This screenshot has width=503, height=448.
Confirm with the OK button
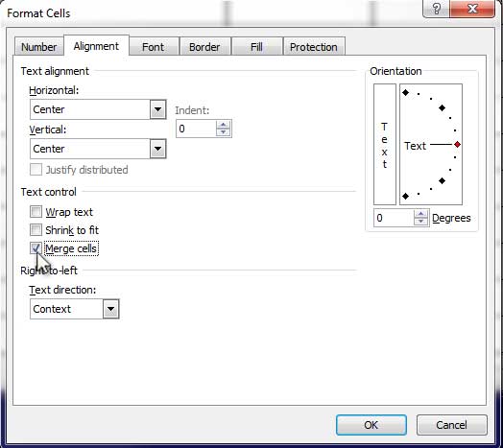coord(371,425)
